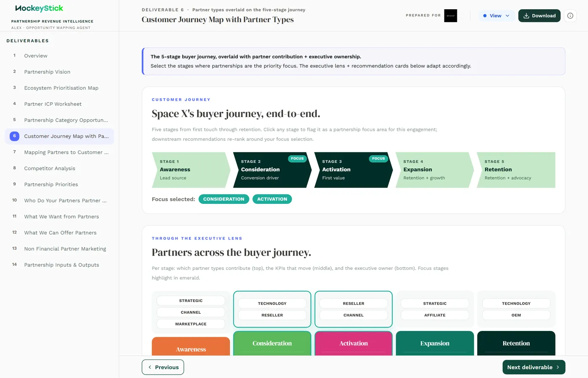Screen dimensions: 588x378
Task: Click CHANNEL tag in Awareness column
Action: coord(191,313)
